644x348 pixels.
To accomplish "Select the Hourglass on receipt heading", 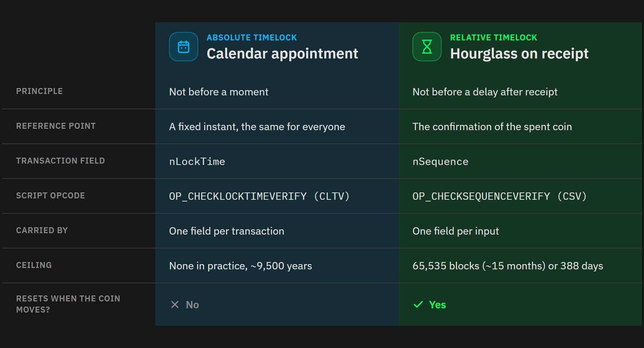I will (x=519, y=54).
